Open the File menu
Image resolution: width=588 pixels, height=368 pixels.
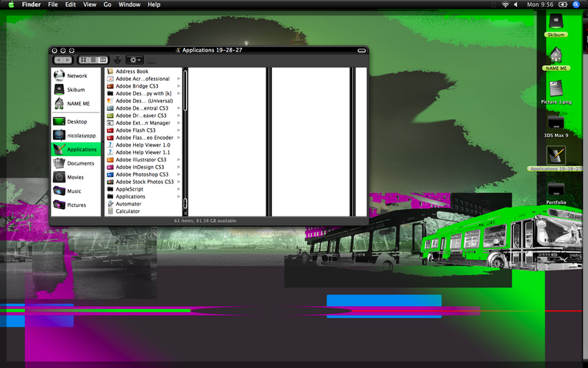(x=53, y=4)
